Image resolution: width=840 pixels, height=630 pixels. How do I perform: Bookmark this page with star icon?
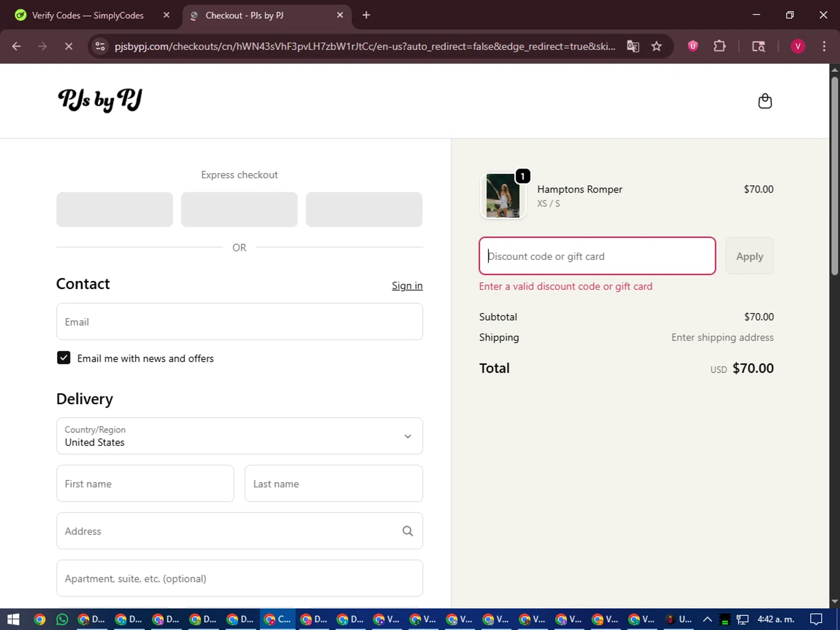tap(656, 46)
